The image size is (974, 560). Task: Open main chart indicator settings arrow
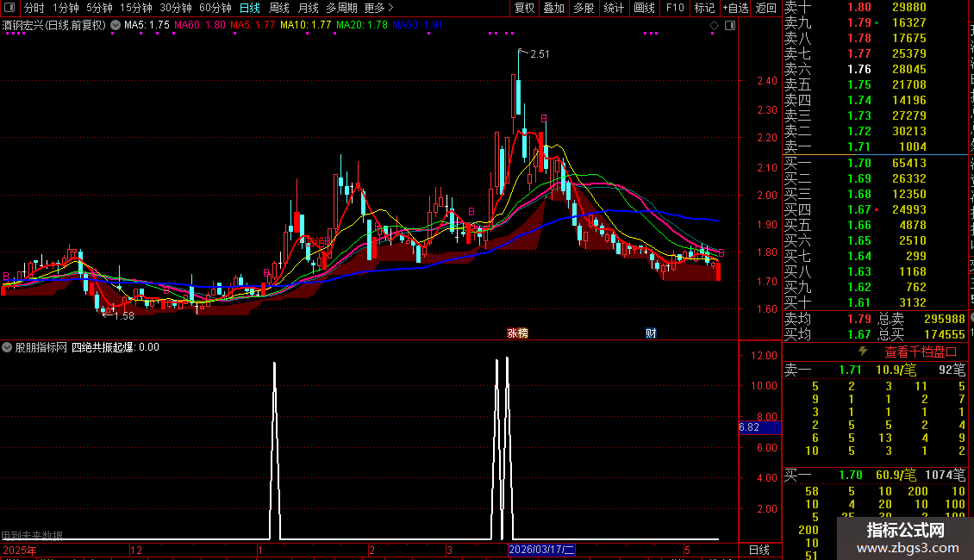click(116, 26)
